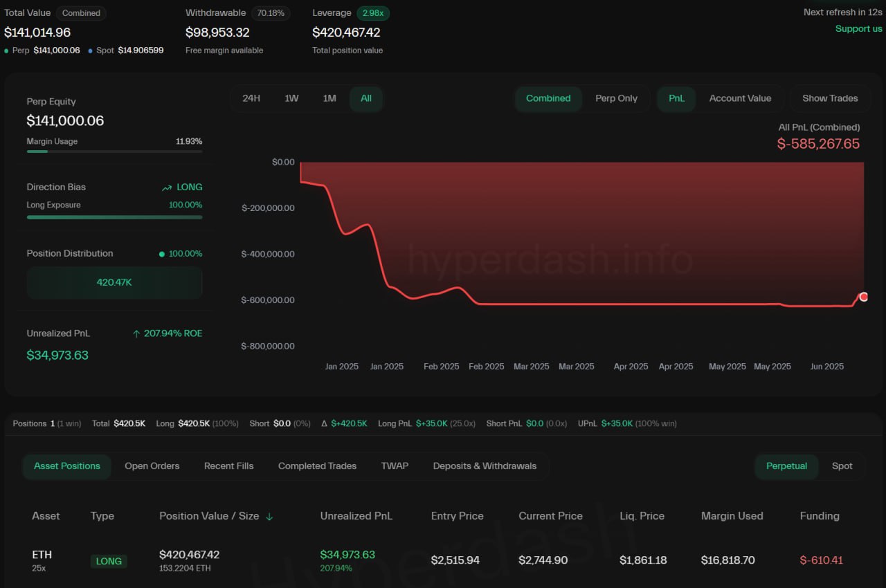Viewport: 886px width, 588px height.
Task: Show the PnL chart mode
Action: click(676, 98)
